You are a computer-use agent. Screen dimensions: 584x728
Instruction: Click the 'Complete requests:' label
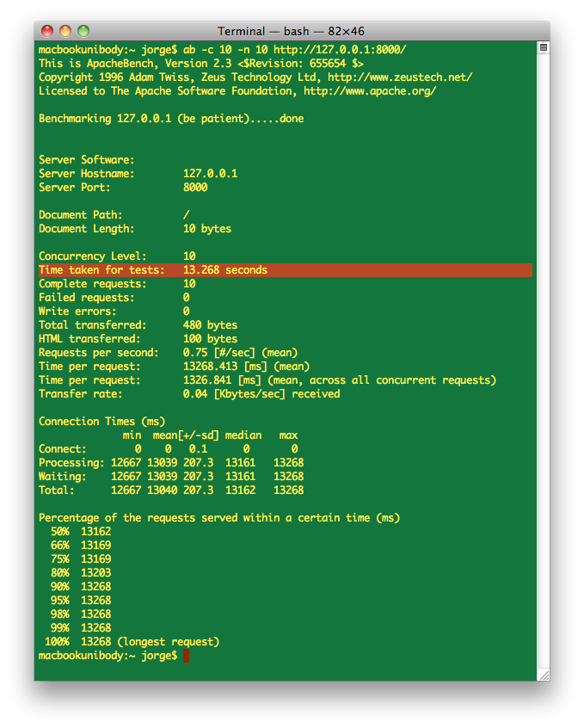point(92,284)
